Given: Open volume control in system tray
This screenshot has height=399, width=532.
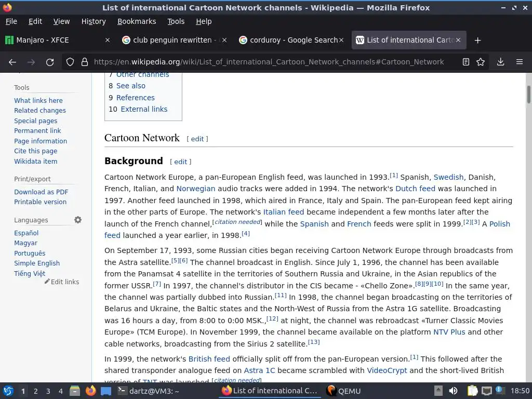Looking at the screenshot, I should point(453,391).
